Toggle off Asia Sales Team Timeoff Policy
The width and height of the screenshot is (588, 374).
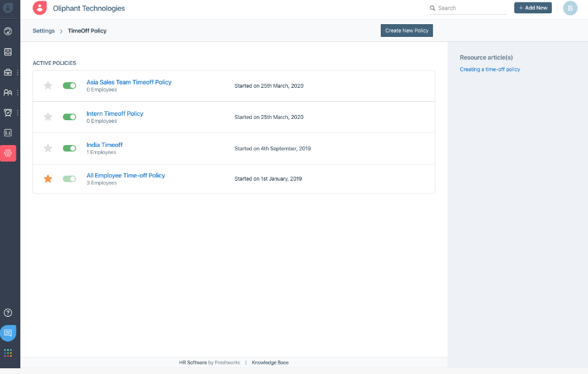(x=69, y=85)
